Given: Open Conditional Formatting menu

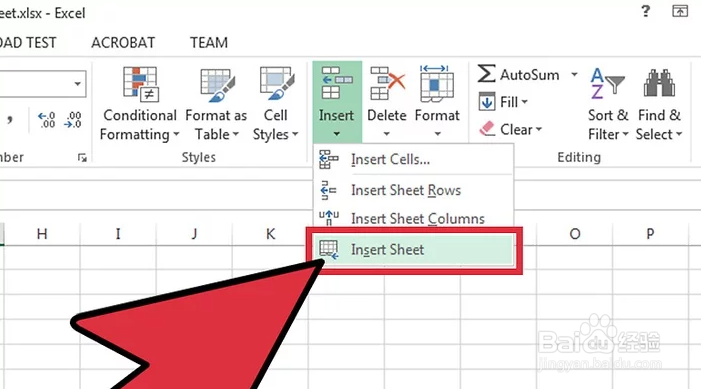Looking at the screenshot, I should click(139, 104).
